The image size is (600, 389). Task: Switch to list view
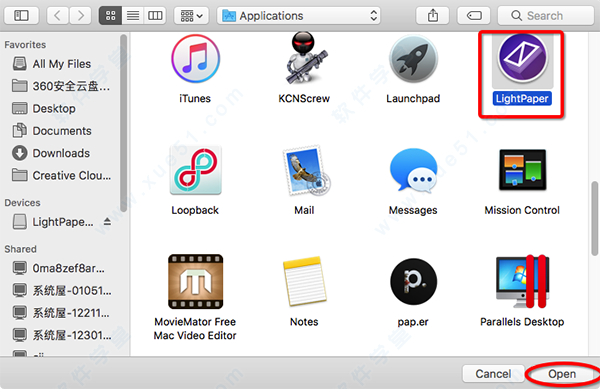(x=133, y=16)
